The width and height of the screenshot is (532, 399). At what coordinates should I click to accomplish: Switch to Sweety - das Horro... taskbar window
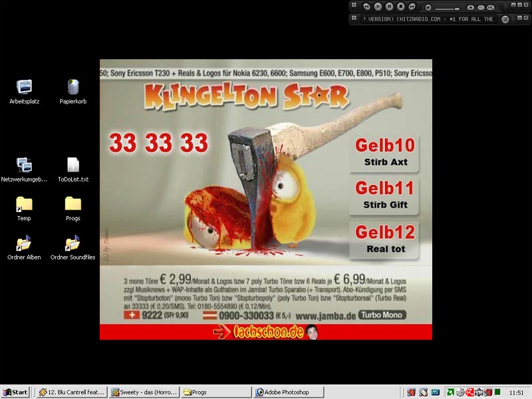click(144, 392)
